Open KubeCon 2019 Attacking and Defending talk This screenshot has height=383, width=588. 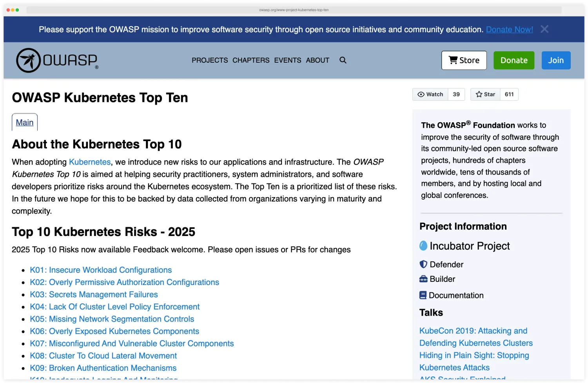click(x=476, y=337)
